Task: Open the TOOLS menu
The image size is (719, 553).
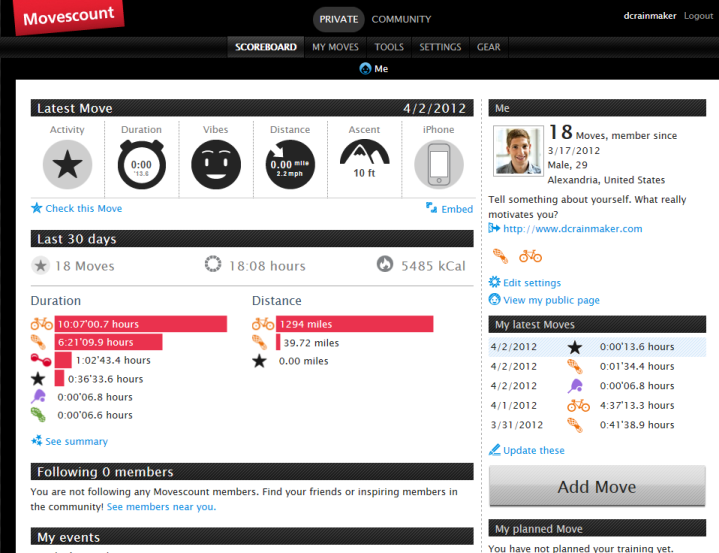Action: [389, 47]
